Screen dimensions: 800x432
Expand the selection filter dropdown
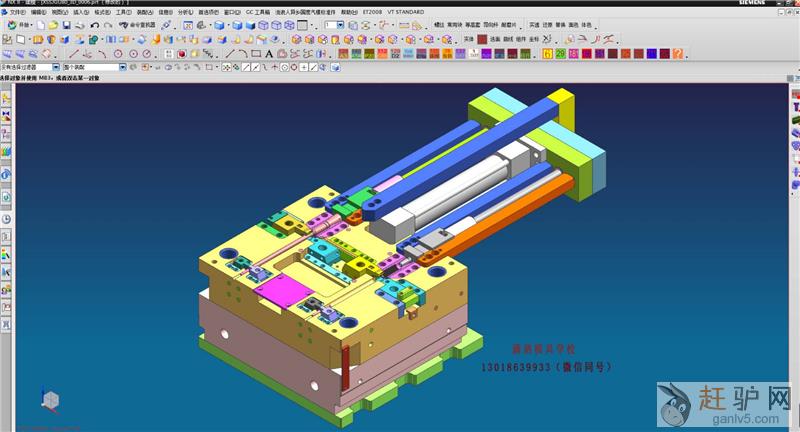click(x=56, y=67)
